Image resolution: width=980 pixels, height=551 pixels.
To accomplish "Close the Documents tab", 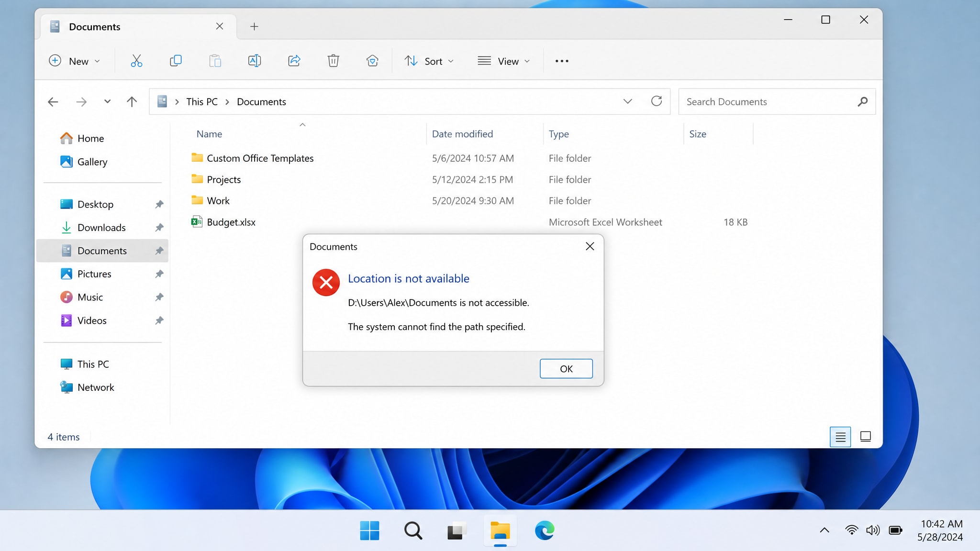I will pyautogui.click(x=220, y=26).
